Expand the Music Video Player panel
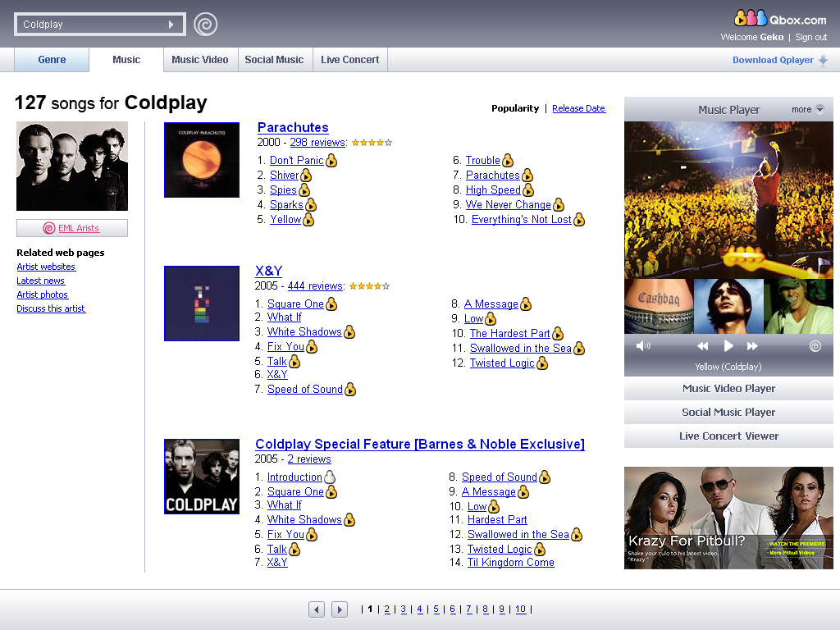Viewport: 840px width, 630px height. [x=728, y=388]
